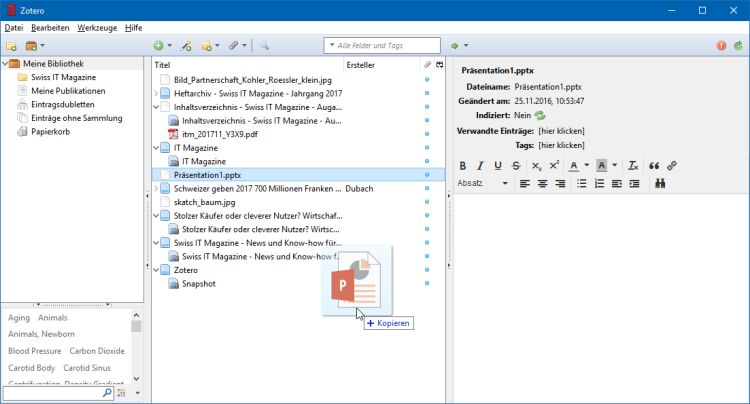Toggle bold formatting in note editor
Image resolution: width=750 pixels, height=404 pixels.
(x=462, y=166)
